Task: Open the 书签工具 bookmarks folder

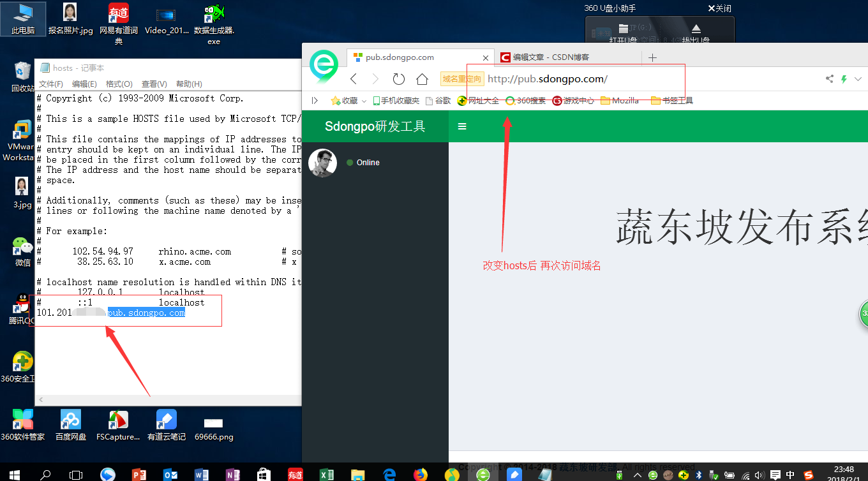Action: click(x=671, y=100)
